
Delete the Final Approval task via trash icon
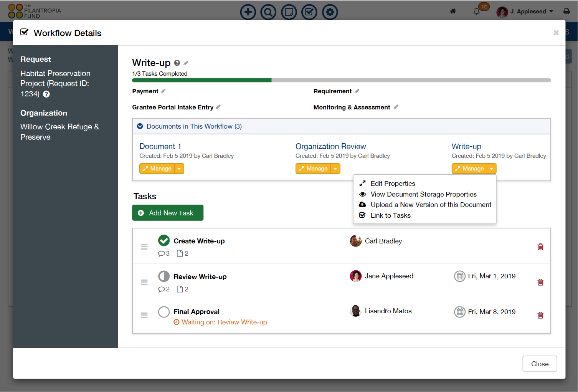point(540,315)
